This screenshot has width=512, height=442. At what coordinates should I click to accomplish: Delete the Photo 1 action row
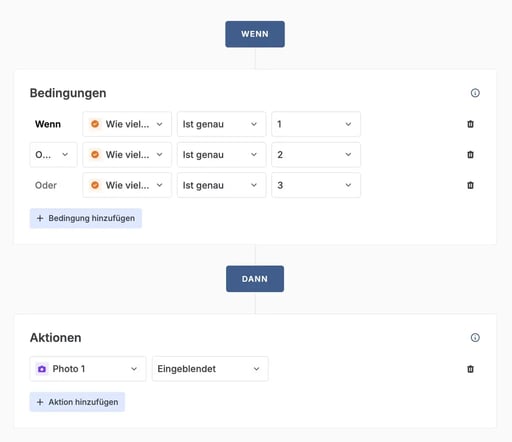tap(470, 369)
